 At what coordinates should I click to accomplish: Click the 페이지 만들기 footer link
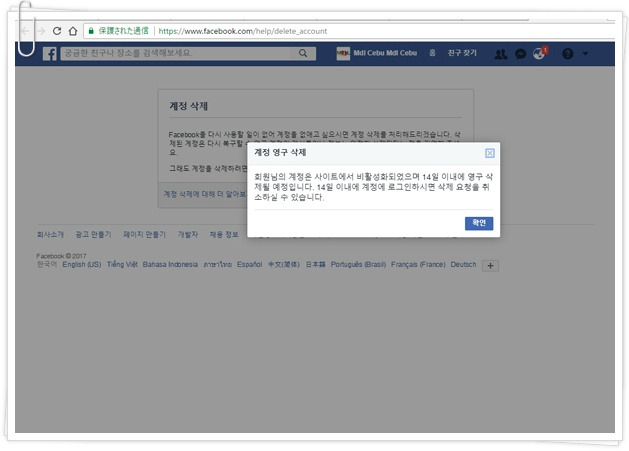[x=144, y=234]
